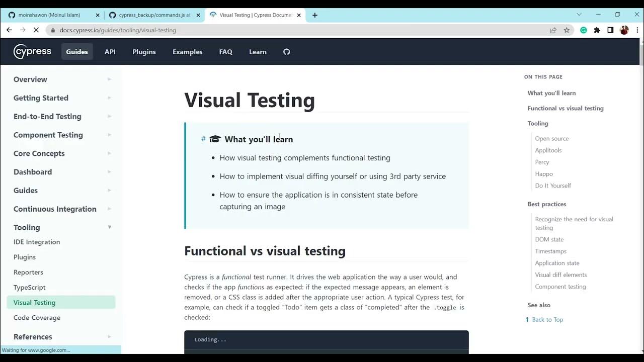The height and width of the screenshot is (362, 644).
Task: Jump to Tooling in page outline
Action: 538,123
